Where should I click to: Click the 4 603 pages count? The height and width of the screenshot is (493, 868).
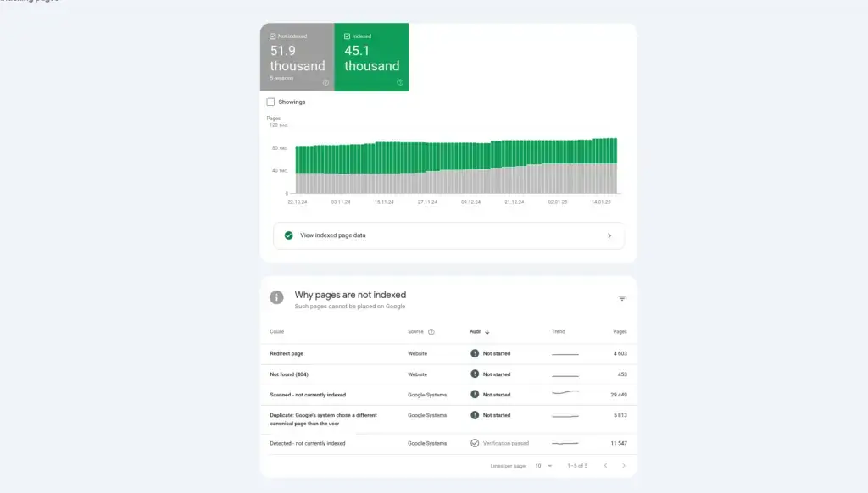coord(620,353)
